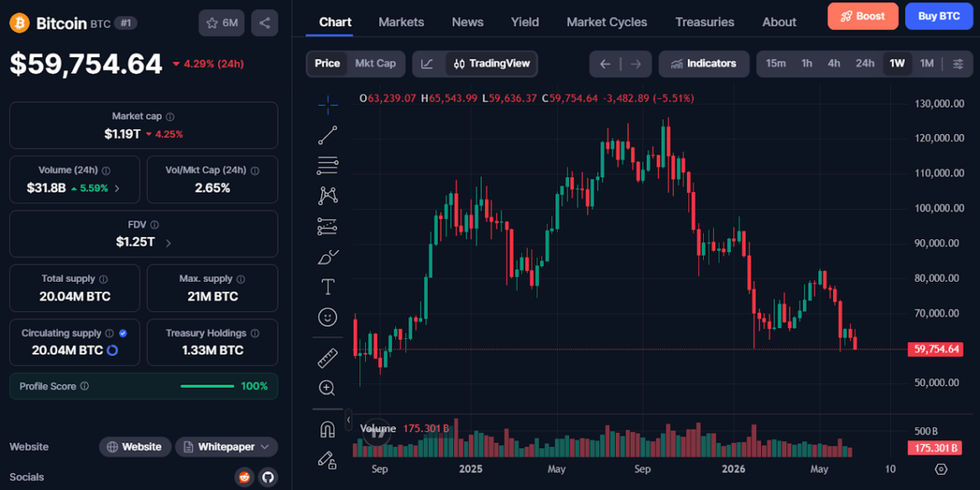Set chart interval to 15m
The height and width of the screenshot is (490, 980).
(x=776, y=64)
